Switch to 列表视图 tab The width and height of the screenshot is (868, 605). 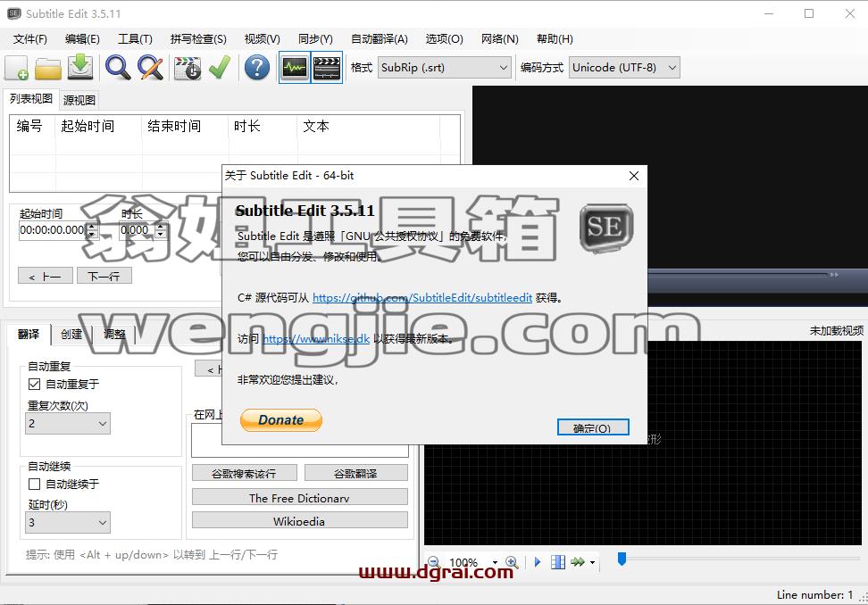[31, 99]
